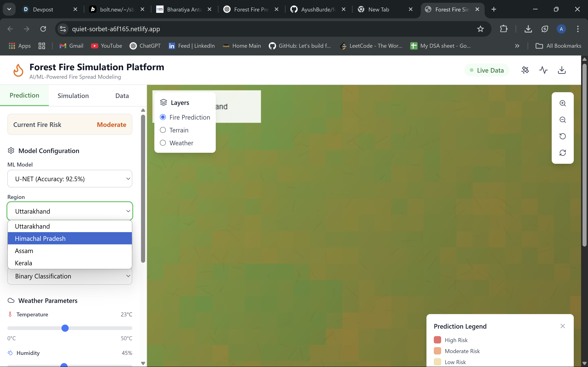Open the Binary Classification dropdown
The width and height of the screenshot is (588, 367).
[70, 276]
